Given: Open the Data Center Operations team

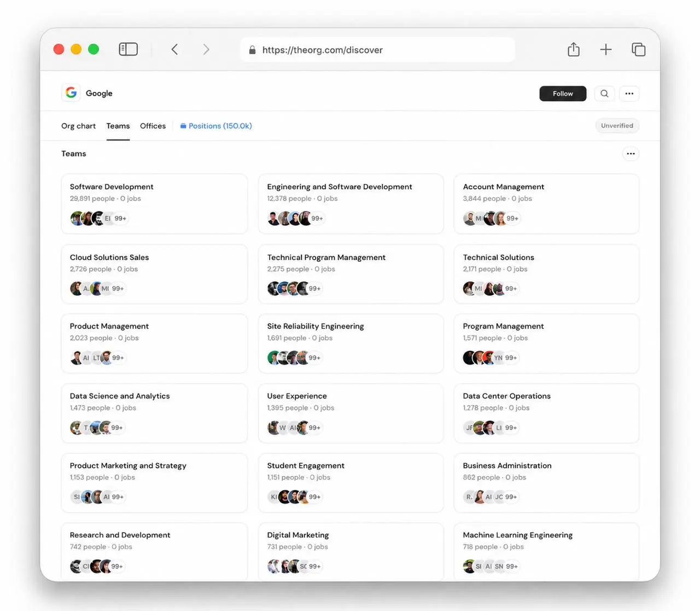Looking at the screenshot, I should tap(546, 413).
